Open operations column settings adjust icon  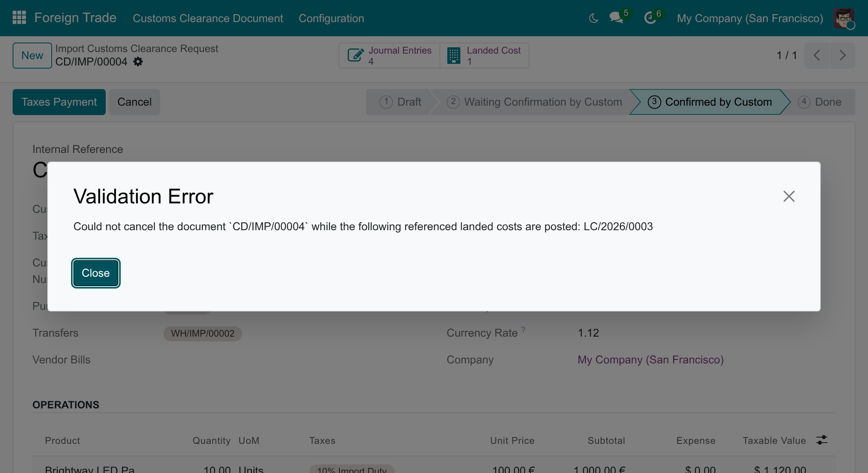click(x=822, y=440)
